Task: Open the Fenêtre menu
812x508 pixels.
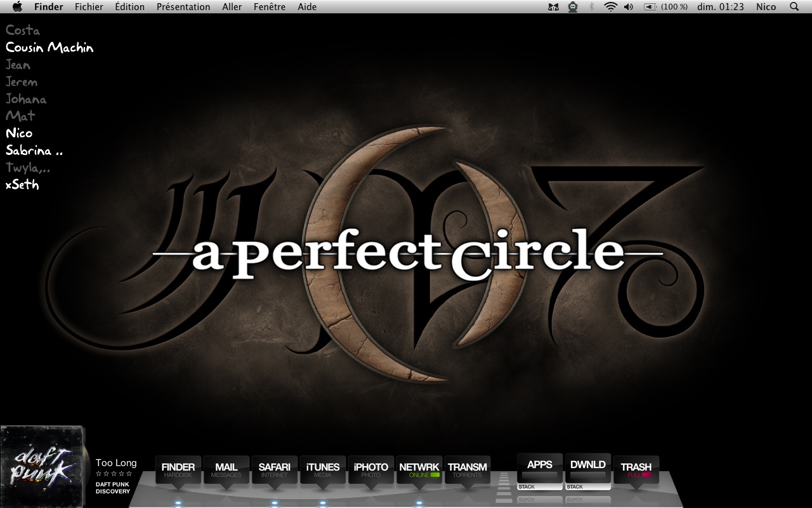Action: (x=270, y=6)
